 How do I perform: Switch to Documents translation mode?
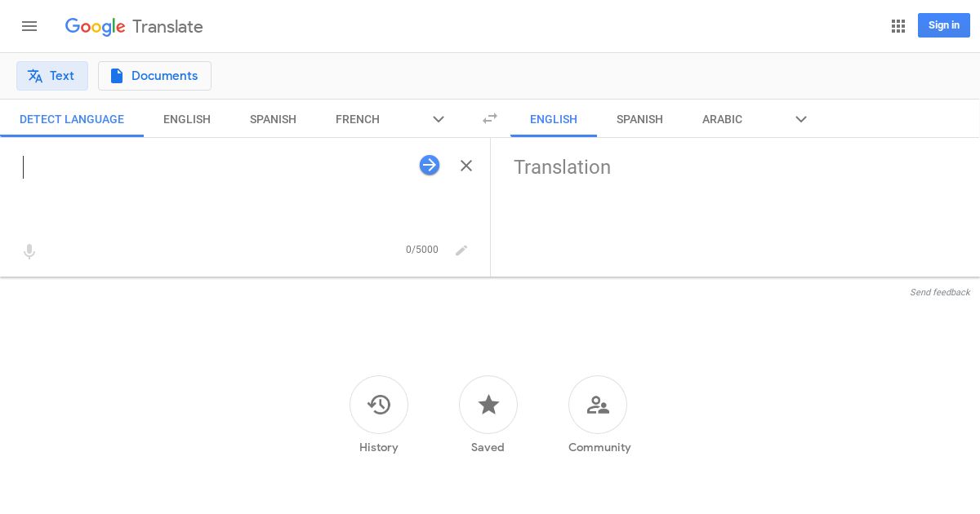(154, 76)
